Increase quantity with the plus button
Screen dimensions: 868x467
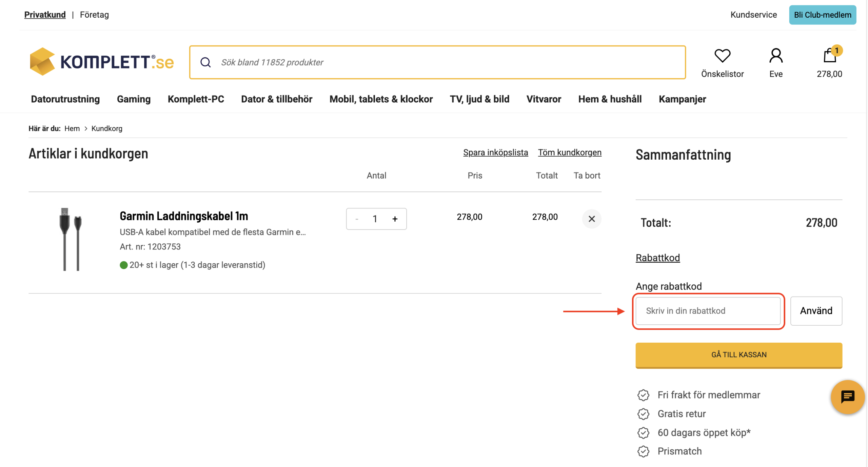(395, 219)
